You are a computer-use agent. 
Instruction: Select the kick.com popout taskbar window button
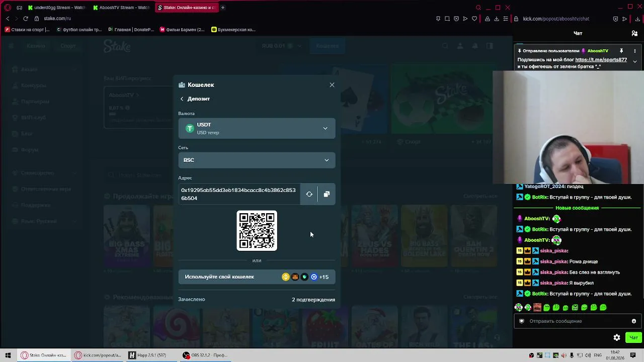pos(98,355)
